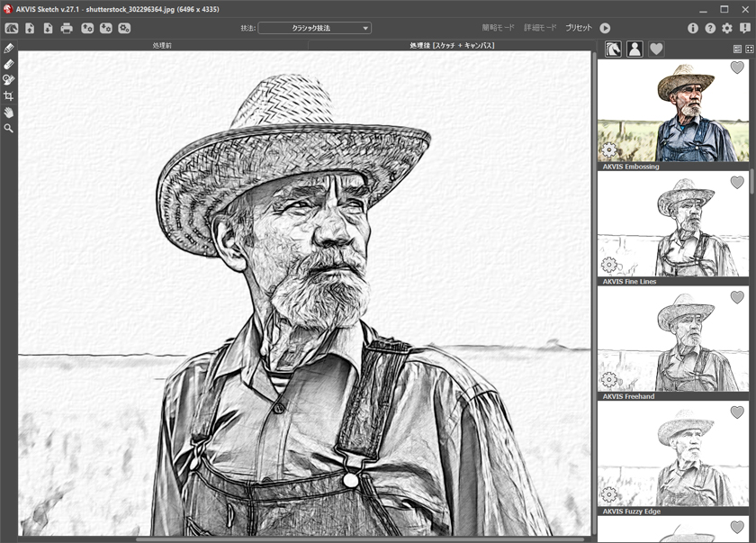Image resolution: width=756 pixels, height=543 pixels.
Task: Switch presets panel to list view
Action: [x=737, y=50]
